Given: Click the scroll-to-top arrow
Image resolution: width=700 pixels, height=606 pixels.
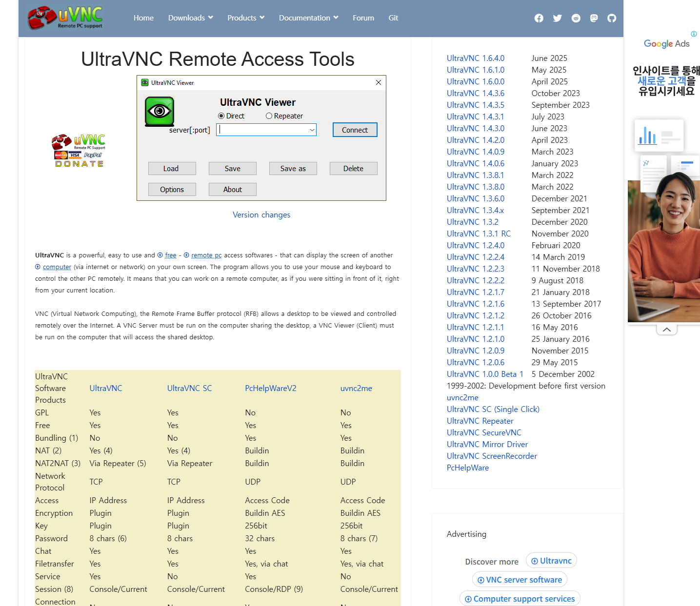Looking at the screenshot, I should pyautogui.click(x=667, y=329).
